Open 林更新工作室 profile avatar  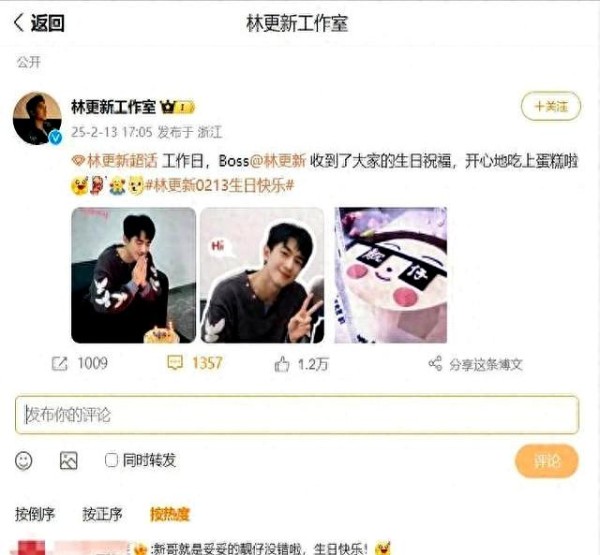coord(38,118)
